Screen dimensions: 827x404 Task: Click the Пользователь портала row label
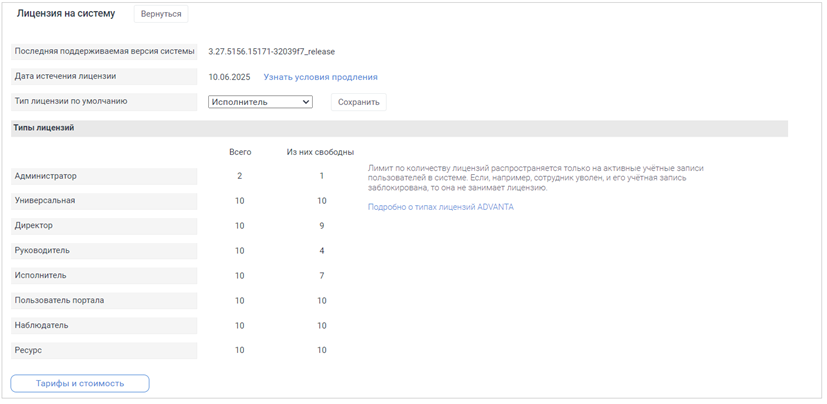pyautogui.click(x=59, y=300)
